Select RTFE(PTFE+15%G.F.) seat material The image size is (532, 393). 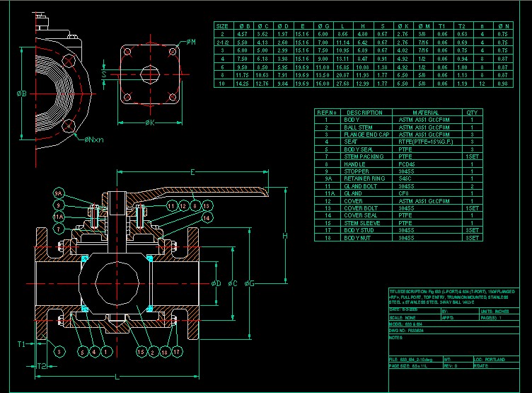pos(425,142)
